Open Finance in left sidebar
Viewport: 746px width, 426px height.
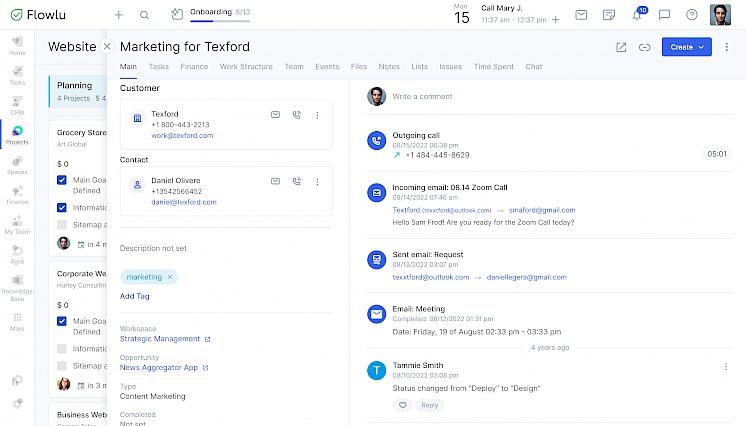[x=17, y=196]
